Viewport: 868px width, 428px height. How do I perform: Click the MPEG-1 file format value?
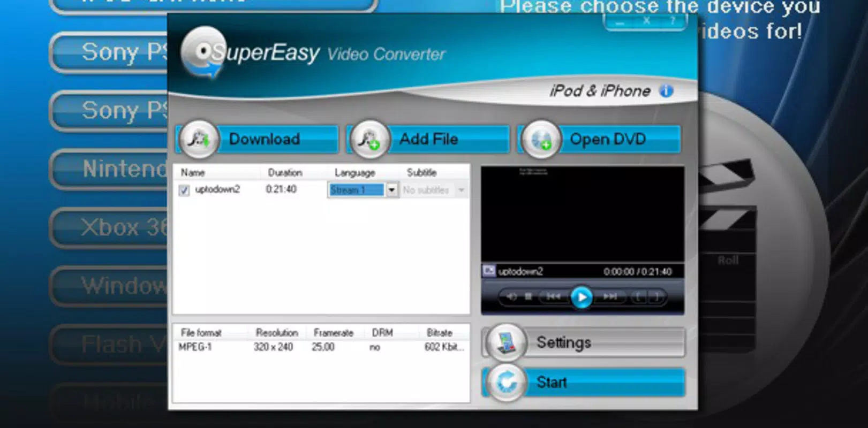tap(195, 347)
